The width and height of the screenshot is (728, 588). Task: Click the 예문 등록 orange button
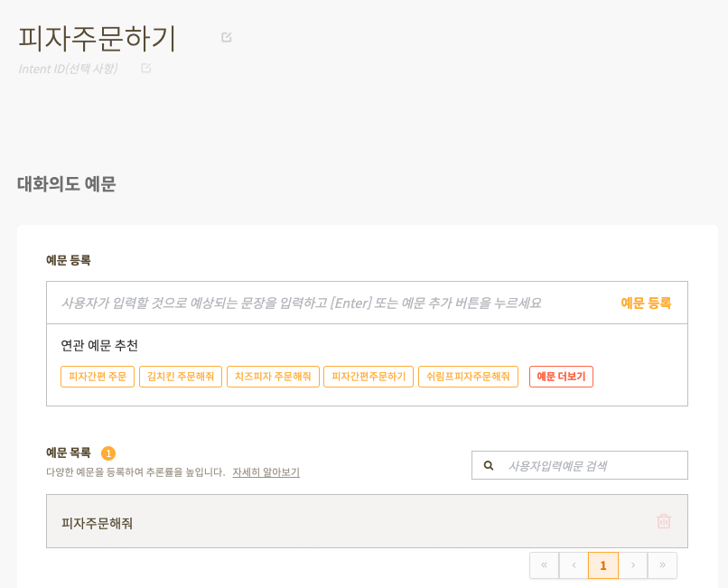click(x=646, y=303)
